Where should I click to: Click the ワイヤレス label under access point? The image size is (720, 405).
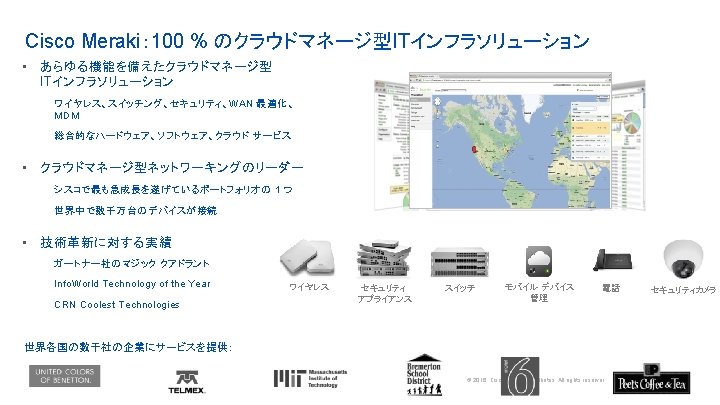pyautogui.click(x=309, y=287)
